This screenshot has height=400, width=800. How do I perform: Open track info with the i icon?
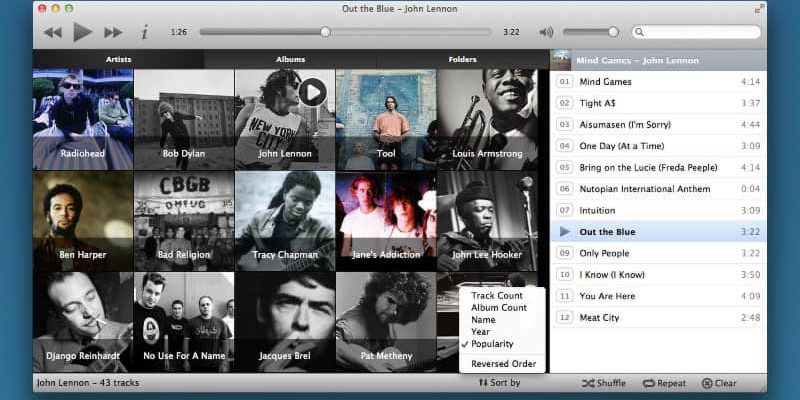(145, 32)
